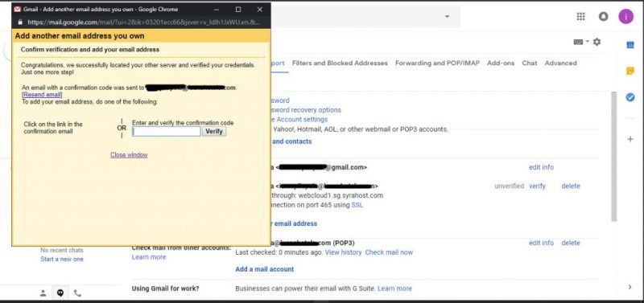Select the phone calls icon
Image resolution: width=644 pixels, height=303 pixels.
click(77, 293)
